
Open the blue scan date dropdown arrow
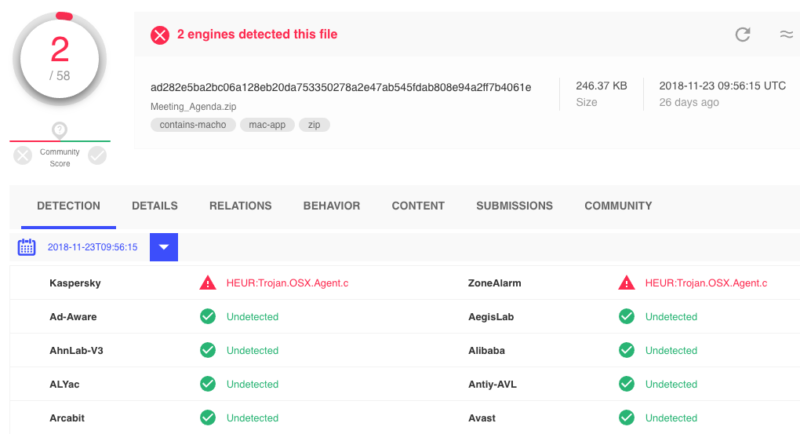click(164, 247)
